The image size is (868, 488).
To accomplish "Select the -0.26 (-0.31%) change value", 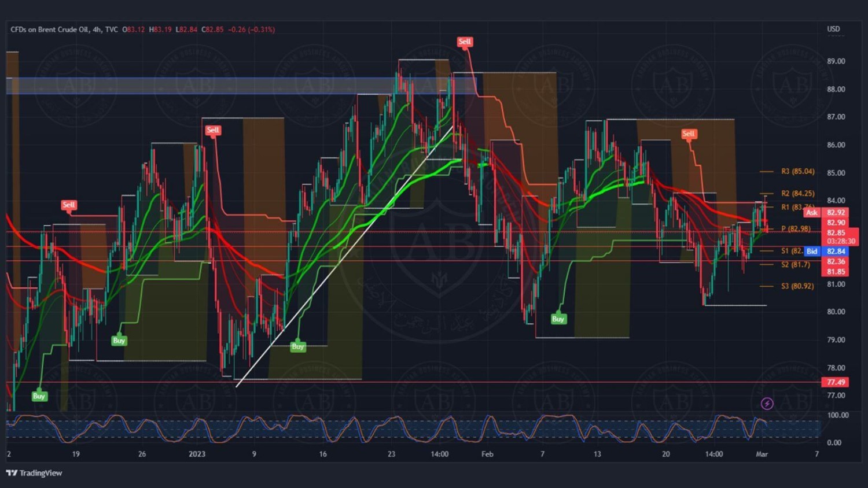I will pos(252,29).
